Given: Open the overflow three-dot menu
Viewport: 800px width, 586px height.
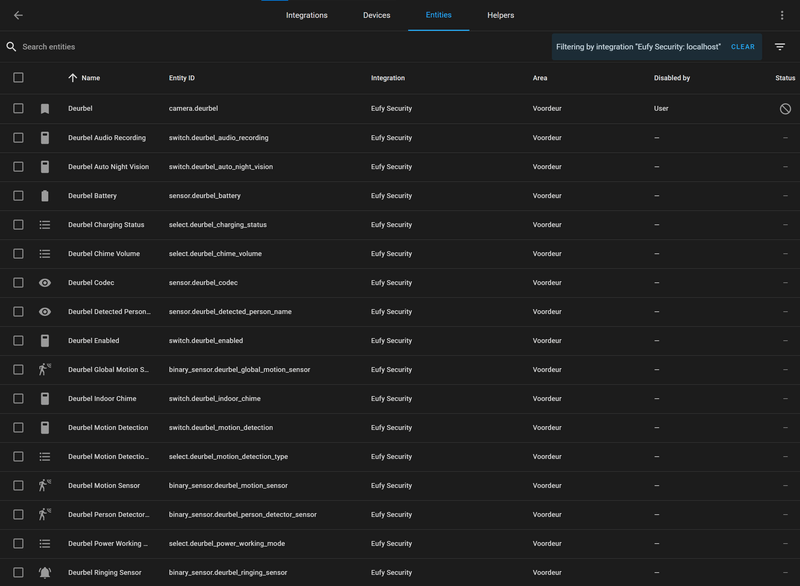Looking at the screenshot, I should pyautogui.click(x=782, y=15).
